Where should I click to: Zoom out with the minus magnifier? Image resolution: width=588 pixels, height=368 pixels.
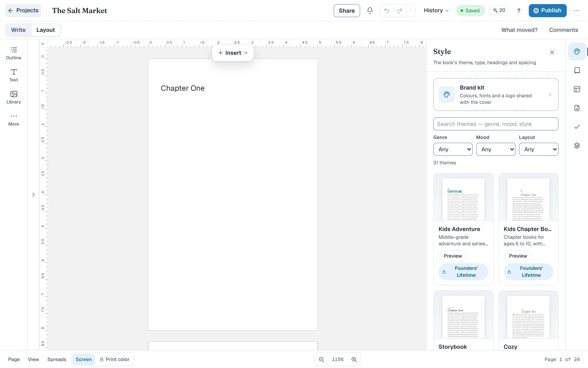point(321,359)
